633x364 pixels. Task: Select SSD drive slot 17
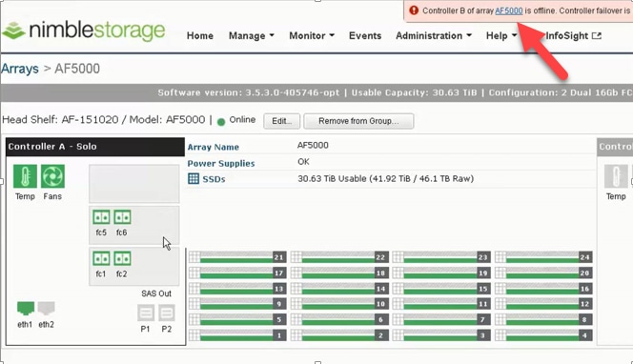[x=237, y=273]
